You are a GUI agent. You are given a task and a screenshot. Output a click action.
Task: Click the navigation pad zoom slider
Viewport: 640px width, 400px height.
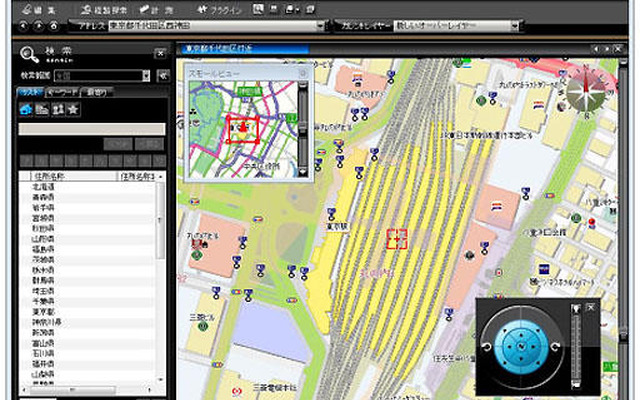point(576,346)
